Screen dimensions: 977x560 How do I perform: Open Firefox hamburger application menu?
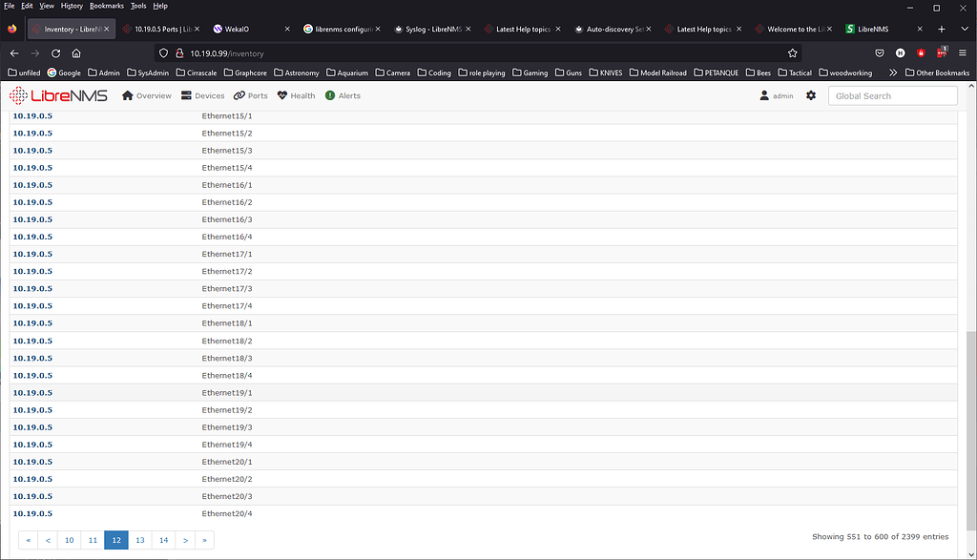coord(962,53)
